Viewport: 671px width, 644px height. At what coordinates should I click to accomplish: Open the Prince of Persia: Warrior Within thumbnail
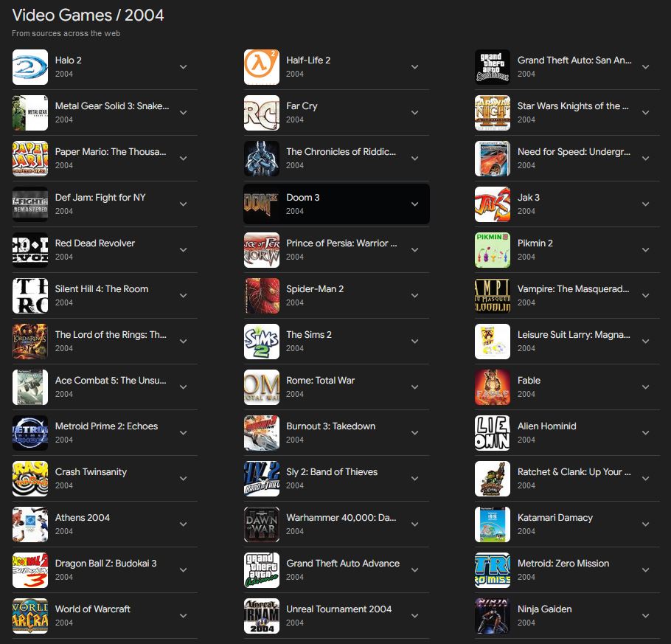click(262, 250)
